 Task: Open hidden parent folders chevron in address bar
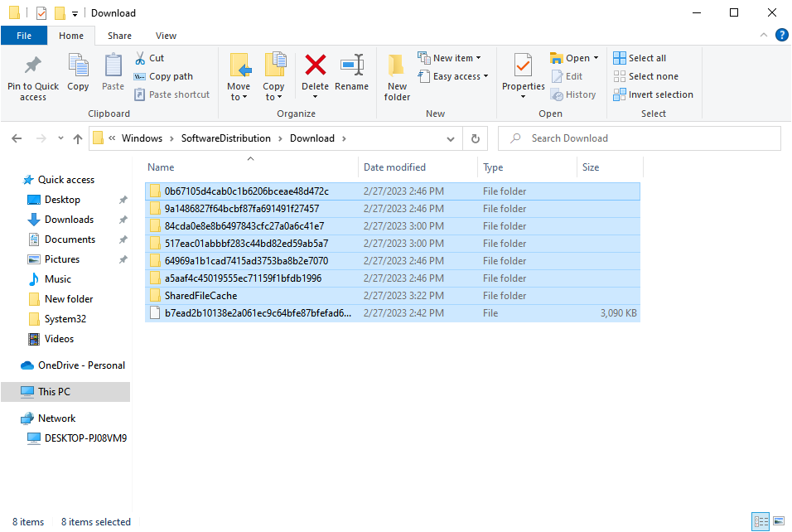pos(112,138)
